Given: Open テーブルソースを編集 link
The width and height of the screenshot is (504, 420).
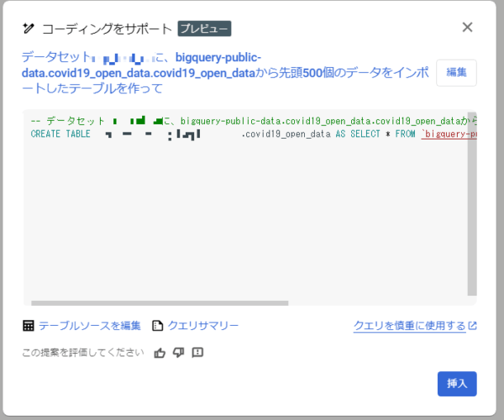Looking at the screenshot, I should click(90, 326).
